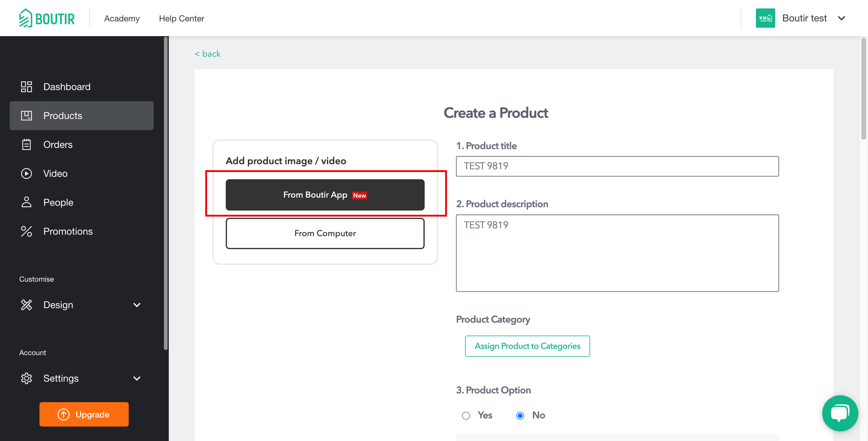Viewport: 868px width, 441px height.
Task: Open the Video section
Action: [x=82, y=174]
